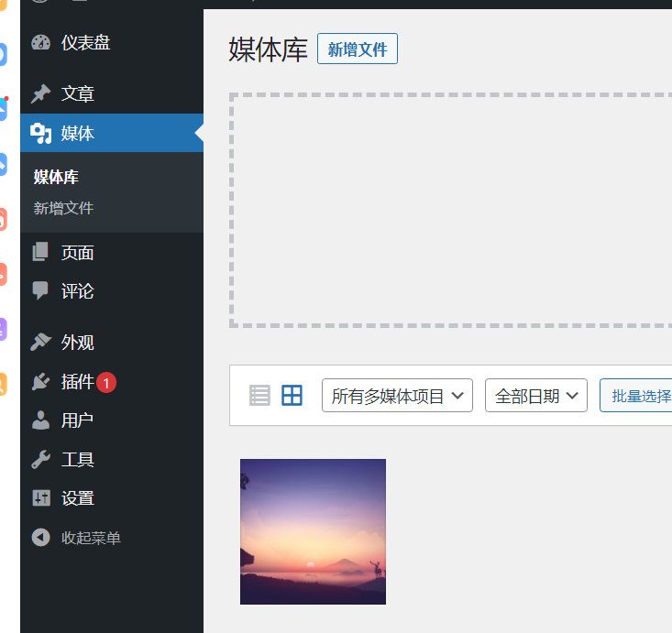Click the Dashboard gauge icon
The height and width of the screenshot is (633, 672).
click(x=40, y=43)
